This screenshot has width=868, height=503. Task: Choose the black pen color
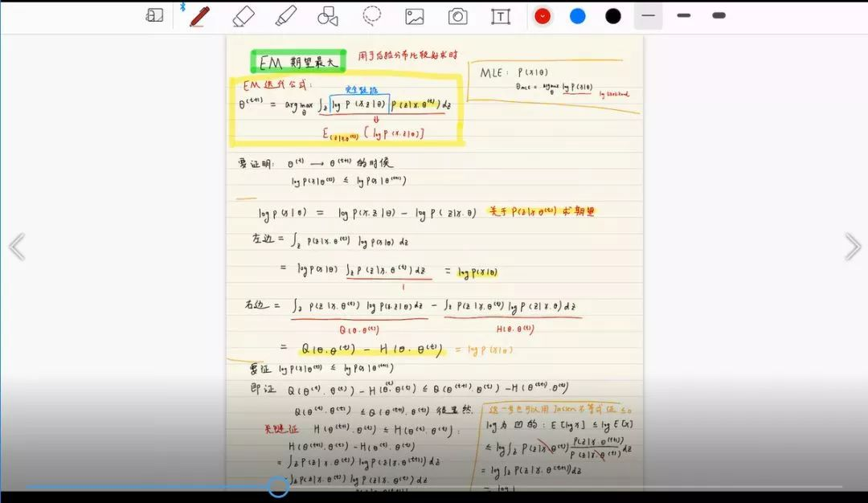(612, 16)
